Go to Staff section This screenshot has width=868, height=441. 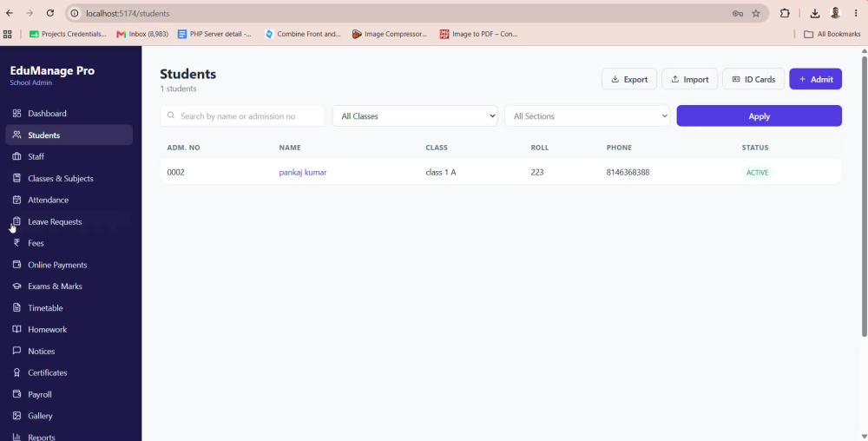click(69, 156)
